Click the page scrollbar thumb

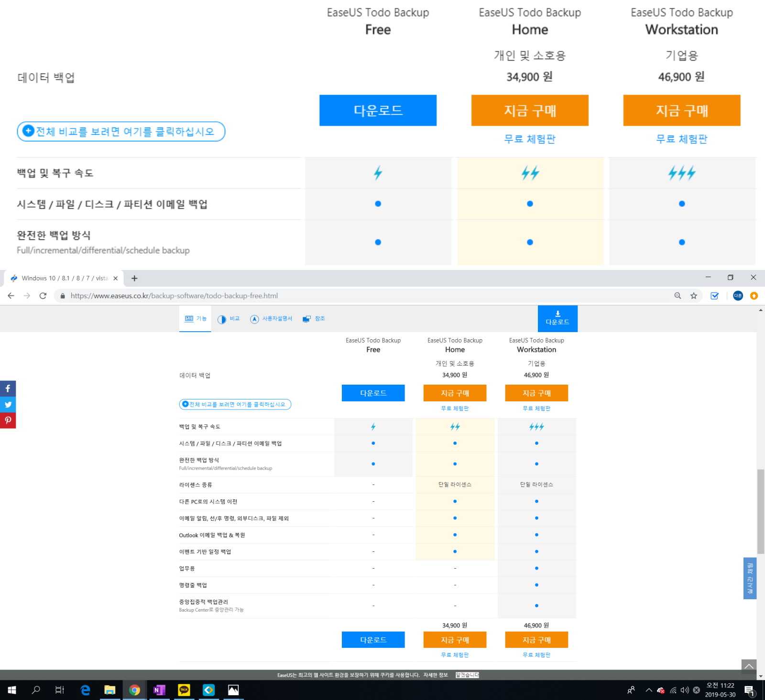coord(761,511)
